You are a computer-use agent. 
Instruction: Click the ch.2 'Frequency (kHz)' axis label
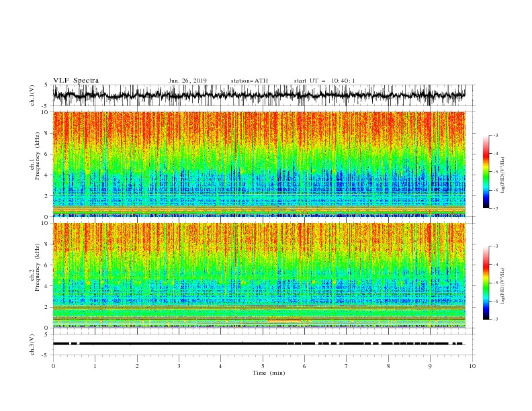pos(38,267)
